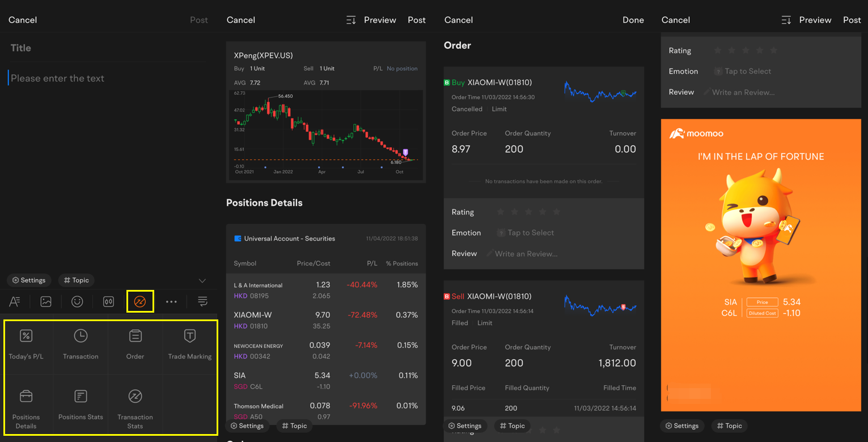Open Topic chip in the empty post editor
868x442 pixels.
(77, 280)
